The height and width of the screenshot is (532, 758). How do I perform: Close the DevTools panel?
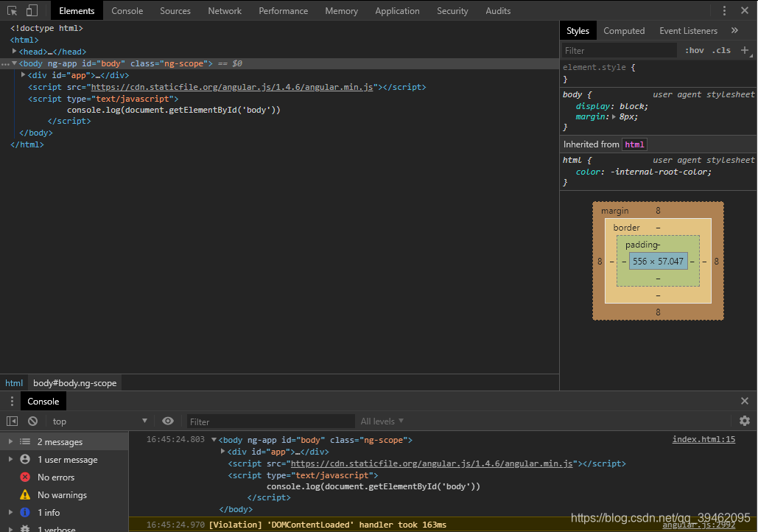tap(745, 10)
